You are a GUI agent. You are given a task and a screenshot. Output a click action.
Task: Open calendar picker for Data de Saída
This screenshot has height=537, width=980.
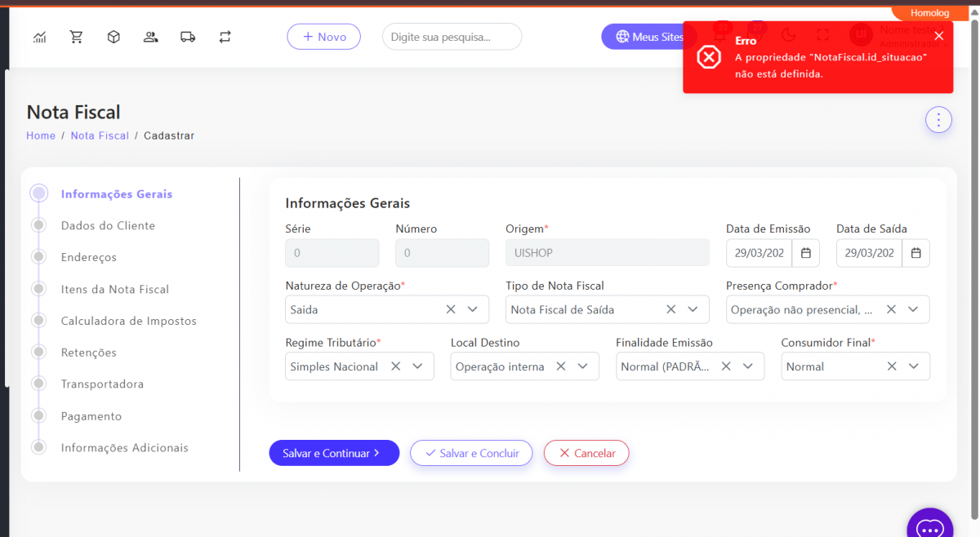click(x=915, y=253)
